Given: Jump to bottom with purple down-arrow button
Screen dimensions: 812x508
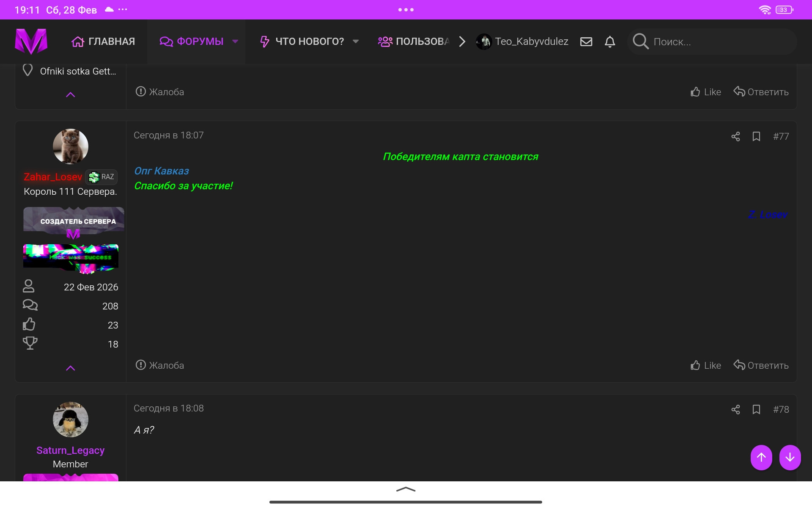Looking at the screenshot, I should pyautogui.click(x=790, y=457).
